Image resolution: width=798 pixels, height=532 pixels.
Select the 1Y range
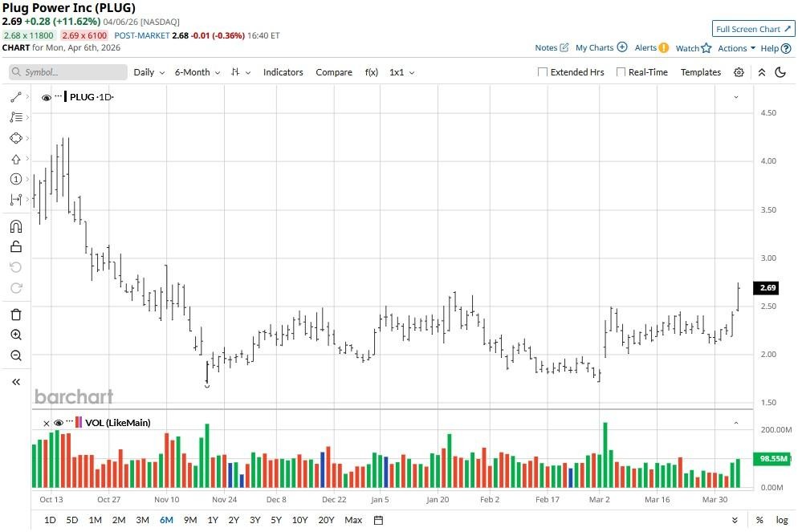click(x=213, y=520)
